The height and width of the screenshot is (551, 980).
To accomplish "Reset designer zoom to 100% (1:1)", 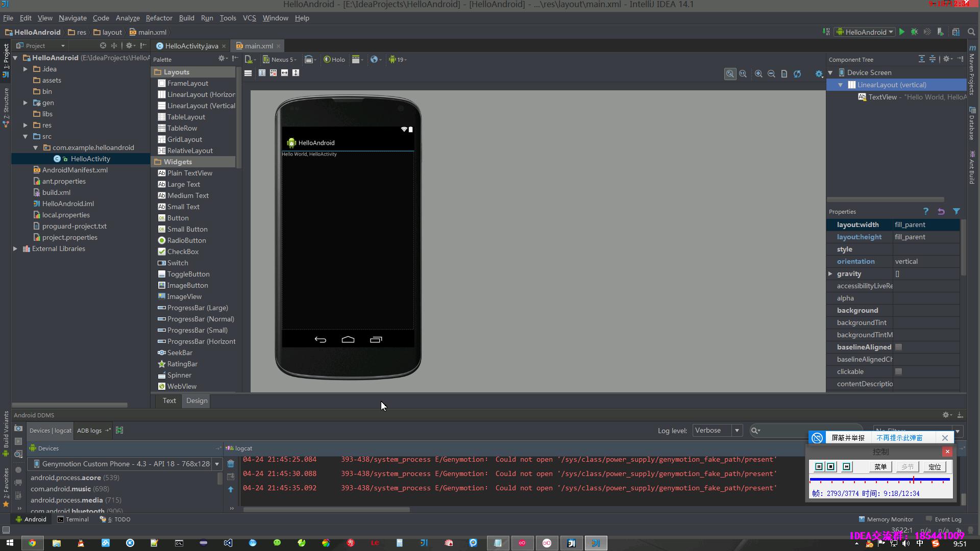I will 743,73.
